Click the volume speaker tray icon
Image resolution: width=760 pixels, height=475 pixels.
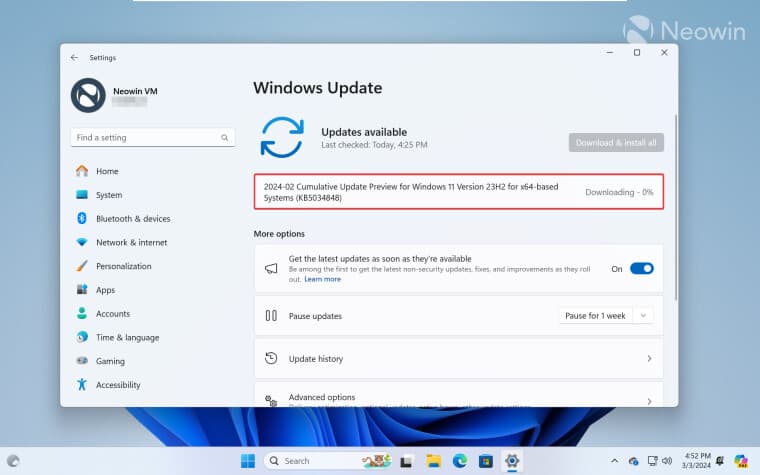[x=667, y=461]
